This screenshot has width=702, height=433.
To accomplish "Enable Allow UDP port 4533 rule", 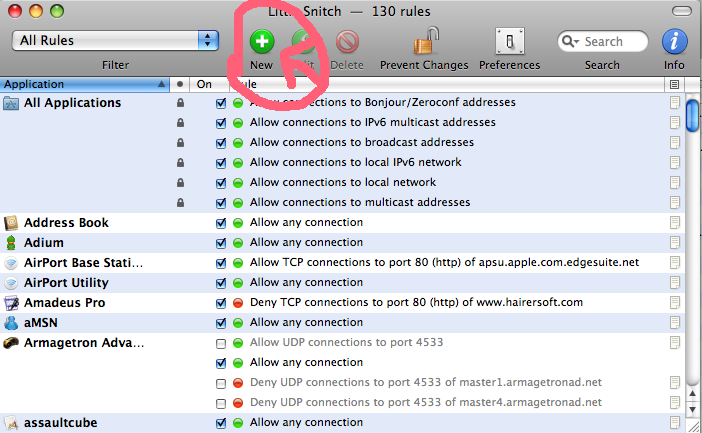I will [x=221, y=343].
